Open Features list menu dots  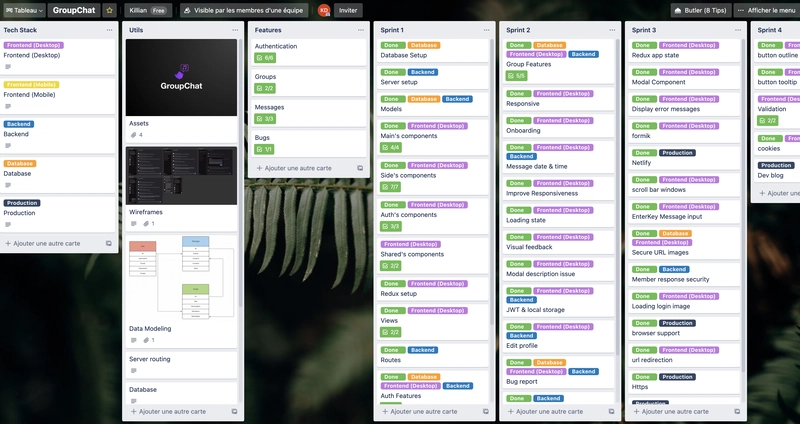point(361,30)
